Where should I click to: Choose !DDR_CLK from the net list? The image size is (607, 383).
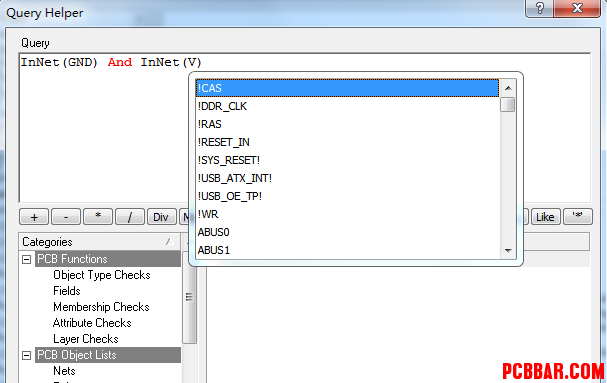click(x=347, y=106)
